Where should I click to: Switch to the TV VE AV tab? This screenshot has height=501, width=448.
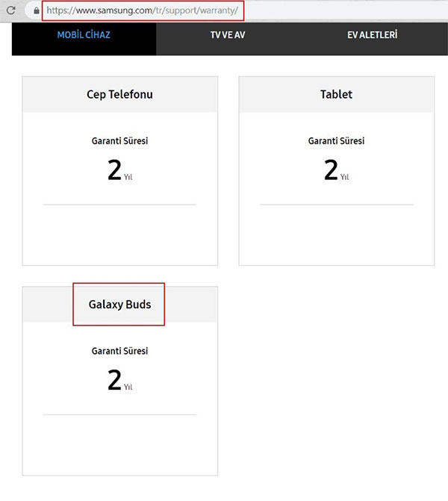(x=228, y=35)
